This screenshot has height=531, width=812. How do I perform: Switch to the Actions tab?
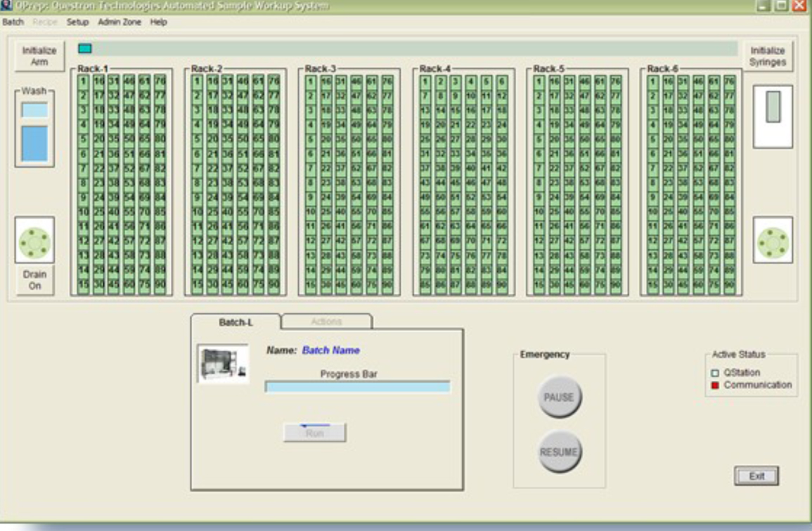[326, 322]
